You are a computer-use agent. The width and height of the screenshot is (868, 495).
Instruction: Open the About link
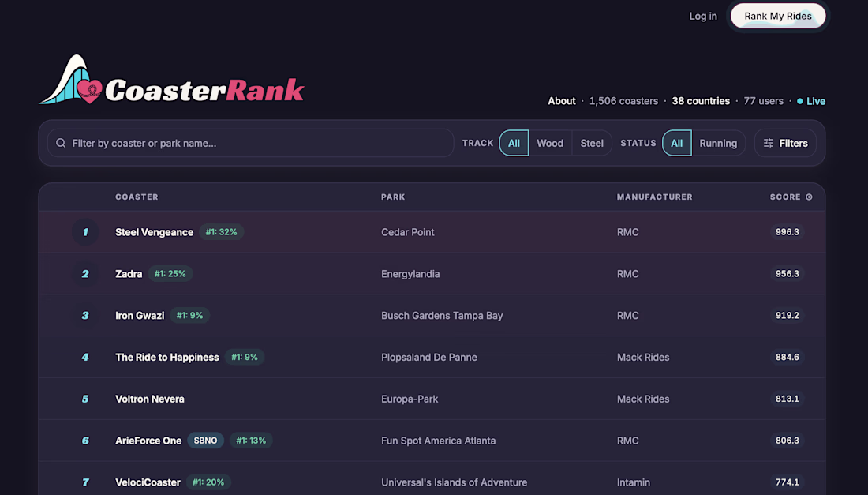(x=561, y=101)
